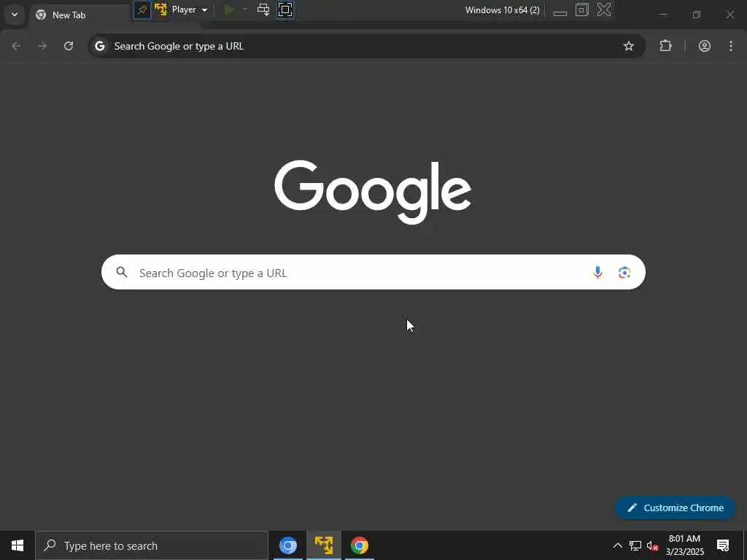747x560 pixels.
Task: Click the VMware Player logo icon
Action: pos(160,9)
